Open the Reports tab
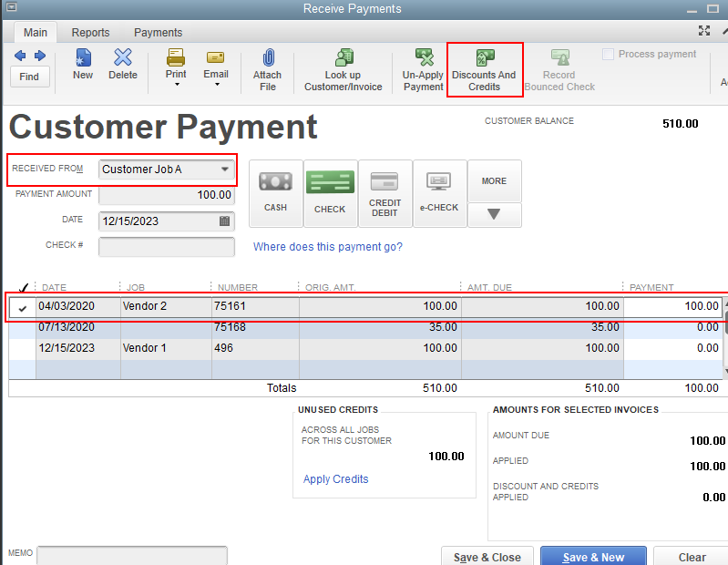The height and width of the screenshot is (565, 728). [90, 33]
